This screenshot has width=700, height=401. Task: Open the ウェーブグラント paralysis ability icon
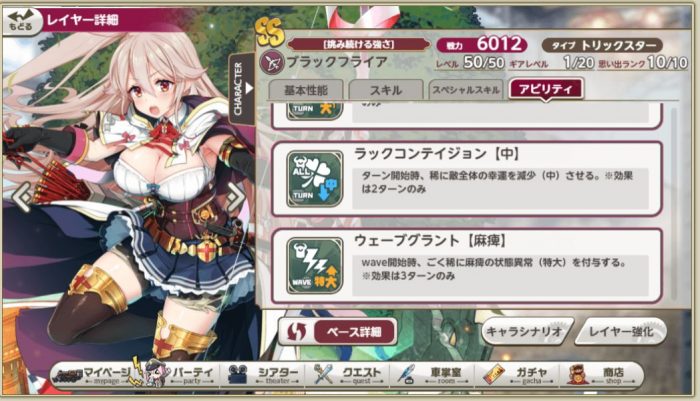pyautogui.click(x=315, y=266)
